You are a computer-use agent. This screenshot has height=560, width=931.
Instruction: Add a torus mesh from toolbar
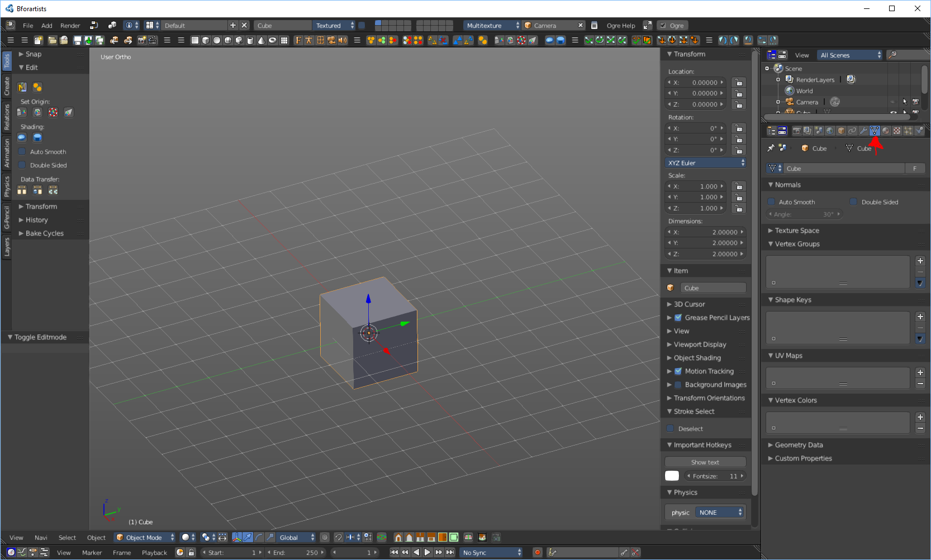273,40
